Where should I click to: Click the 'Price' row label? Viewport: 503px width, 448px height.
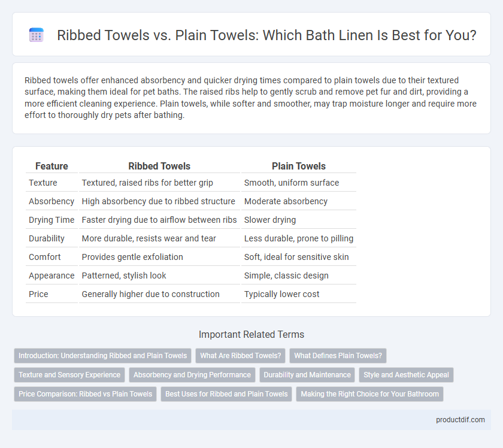click(38, 294)
